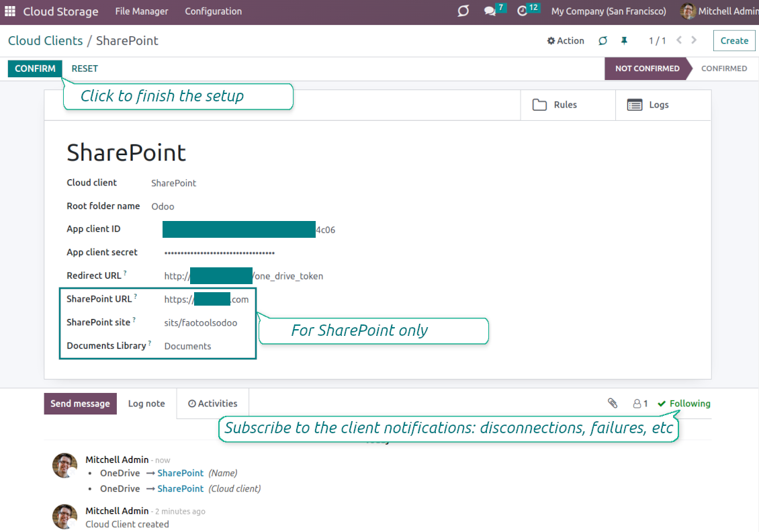Open the activities clock icon with badge 12
This screenshot has width=759, height=532.
pos(527,10)
